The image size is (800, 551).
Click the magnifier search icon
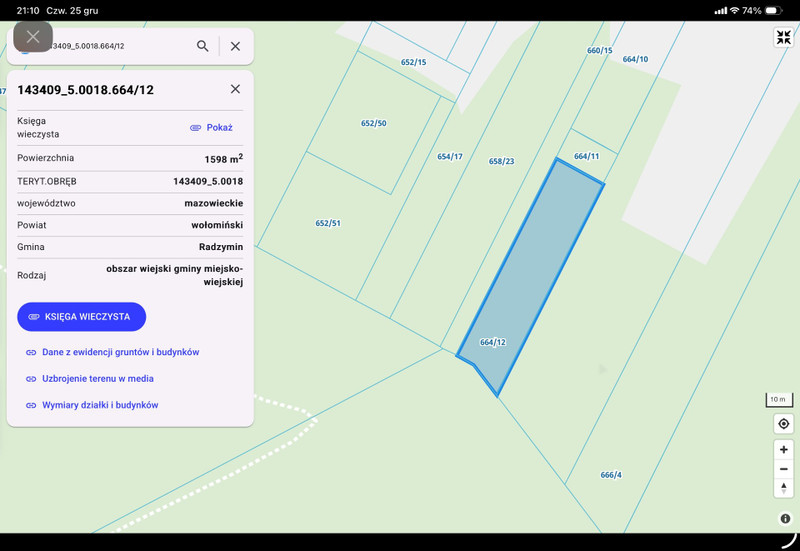click(x=203, y=46)
